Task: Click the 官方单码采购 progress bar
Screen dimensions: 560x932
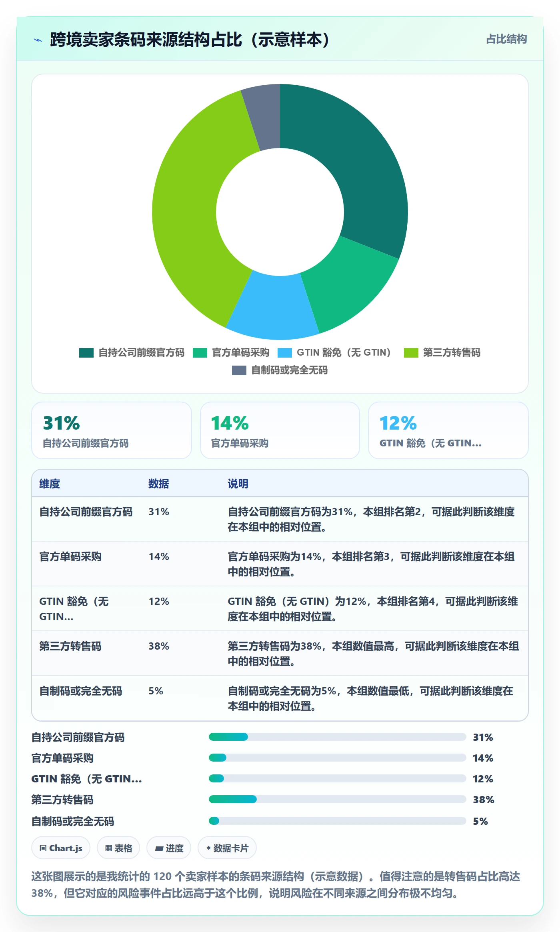Action: click(x=337, y=758)
